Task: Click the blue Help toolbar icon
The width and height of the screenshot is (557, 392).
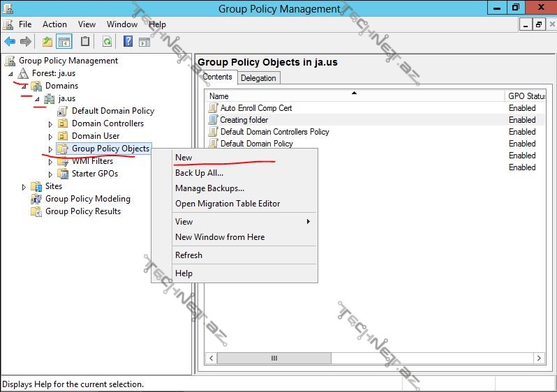Action: point(128,42)
